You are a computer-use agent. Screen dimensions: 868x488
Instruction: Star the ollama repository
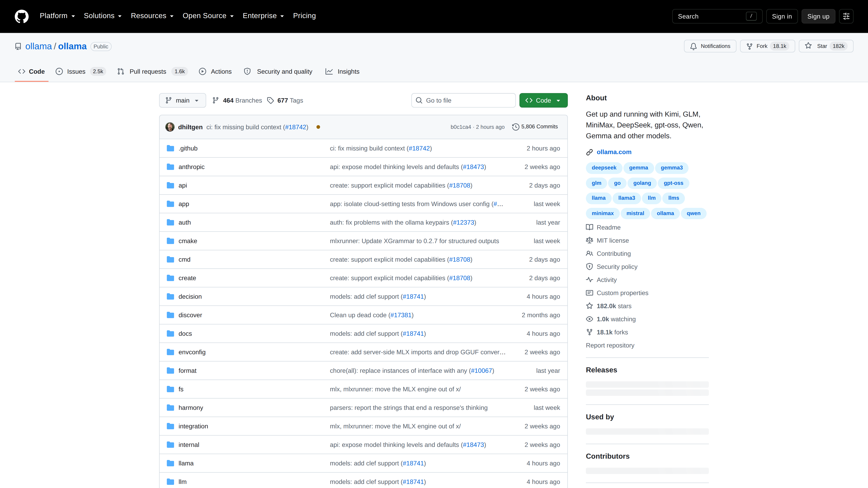pyautogui.click(x=826, y=46)
